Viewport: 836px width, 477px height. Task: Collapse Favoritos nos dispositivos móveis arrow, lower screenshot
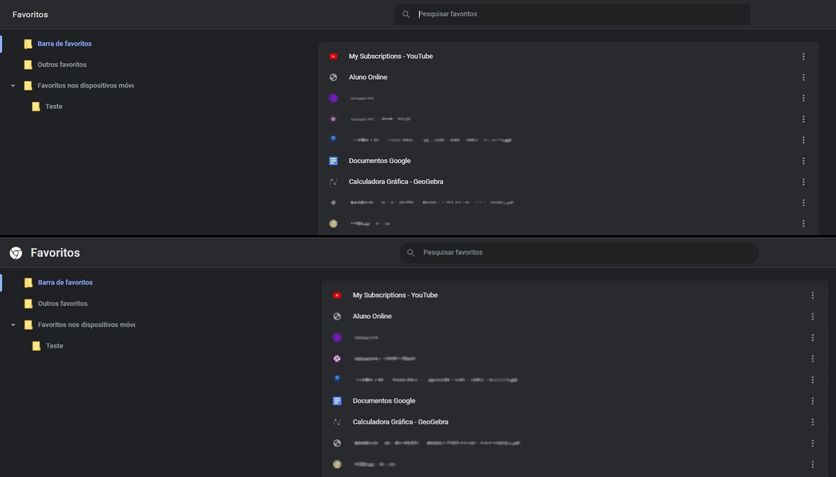pyautogui.click(x=13, y=325)
